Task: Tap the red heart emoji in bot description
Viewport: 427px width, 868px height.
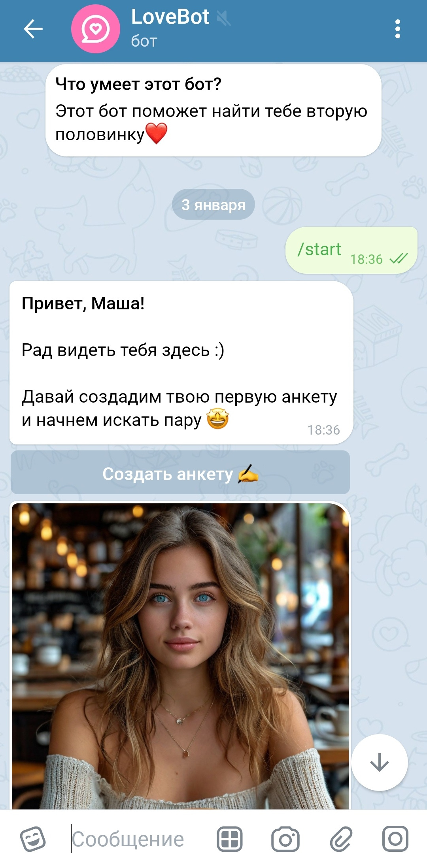Action: (157, 134)
